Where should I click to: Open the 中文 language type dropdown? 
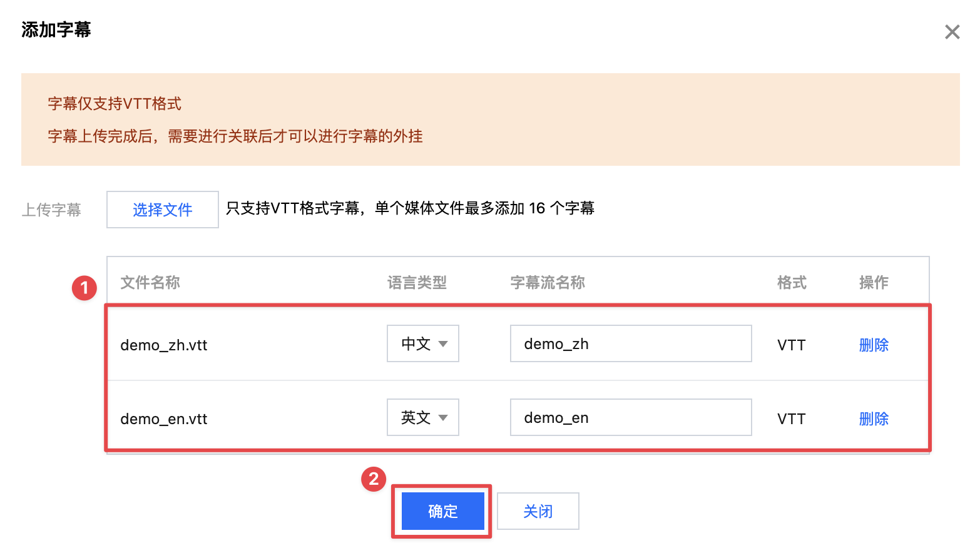tap(422, 343)
